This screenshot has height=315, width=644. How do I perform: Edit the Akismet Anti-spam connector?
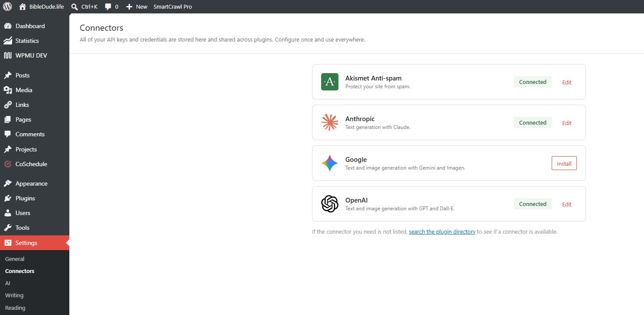click(x=567, y=82)
